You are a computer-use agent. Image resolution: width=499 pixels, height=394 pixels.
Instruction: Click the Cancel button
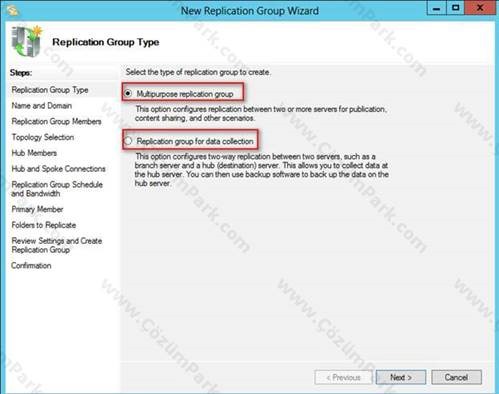456,377
